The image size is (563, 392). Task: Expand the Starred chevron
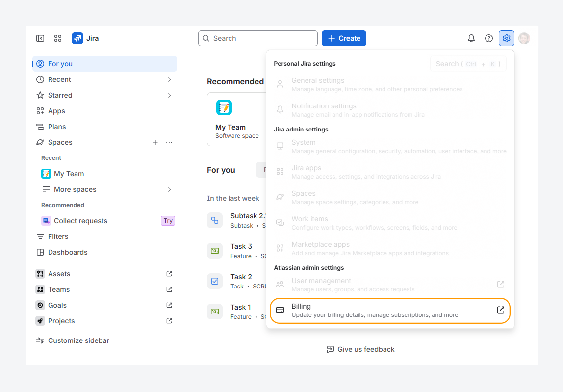pyautogui.click(x=170, y=95)
